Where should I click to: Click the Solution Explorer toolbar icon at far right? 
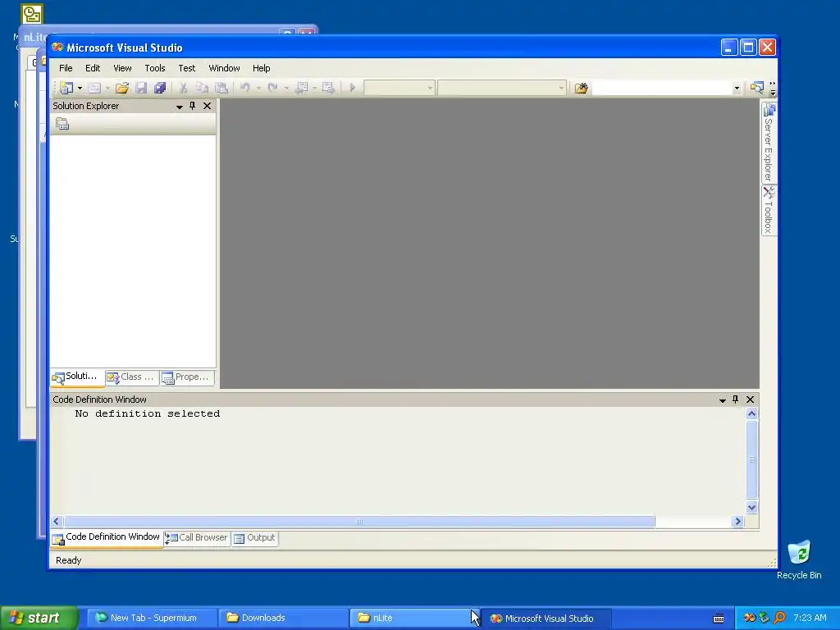[x=756, y=87]
